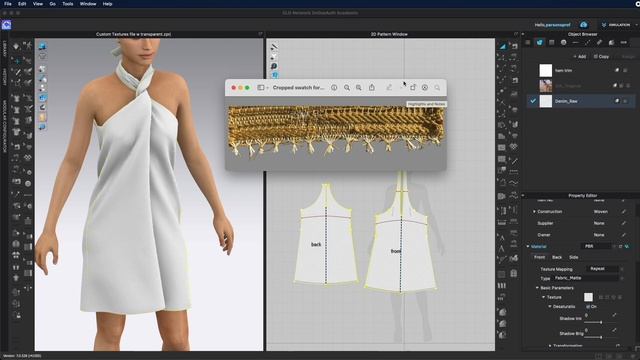Open the Scene tab icon in Object Browser
640x360 pixels.
click(528, 42)
